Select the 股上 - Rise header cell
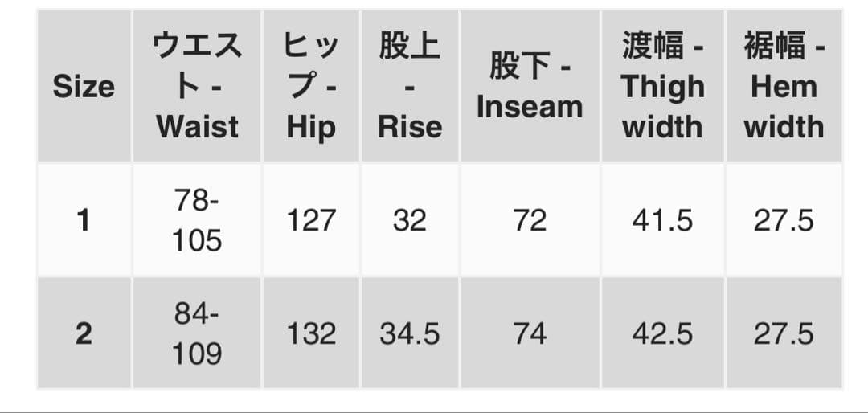 pyautogui.click(x=410, y=87)
